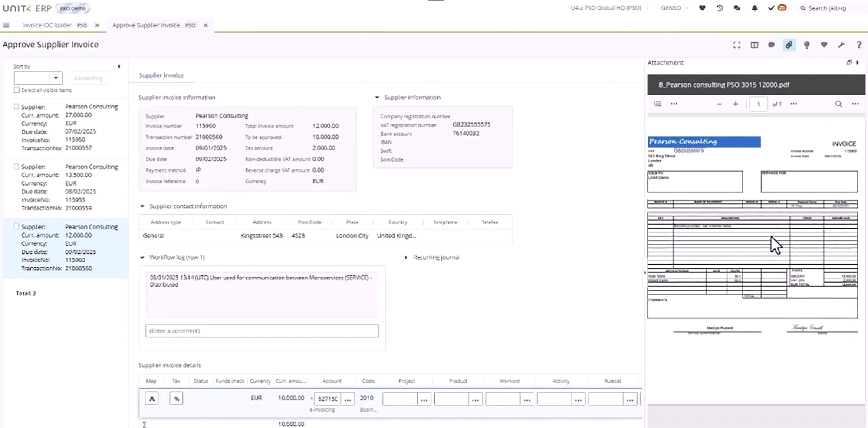Collapse Supplier contact information section
868x428 pixels.
(142, 206)
